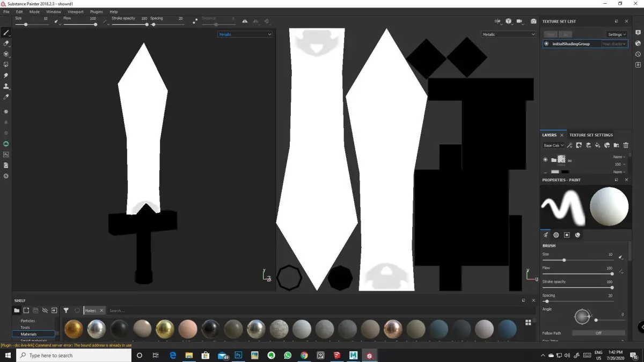Open the stencil tab in Properties

coord(567,235)
